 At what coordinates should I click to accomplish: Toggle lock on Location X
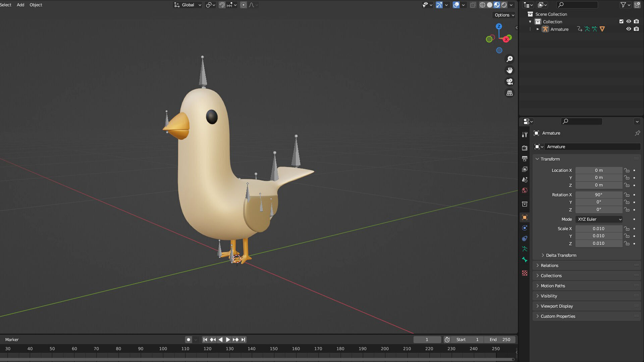coord(627,170)
